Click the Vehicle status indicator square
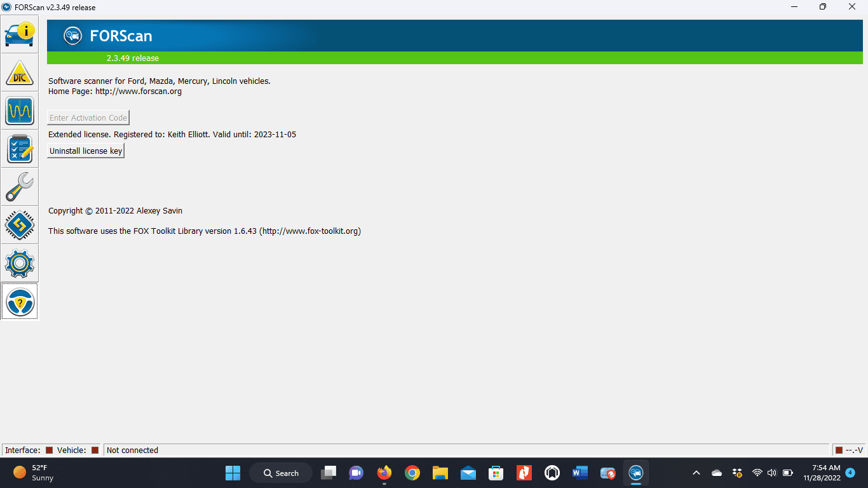The width and height of the screenshot is (868, 488). click(x=95, y=451)
